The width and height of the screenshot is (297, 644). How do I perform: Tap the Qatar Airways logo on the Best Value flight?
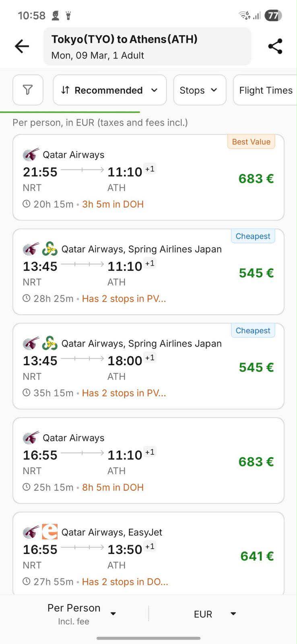(x=31, y=155)
